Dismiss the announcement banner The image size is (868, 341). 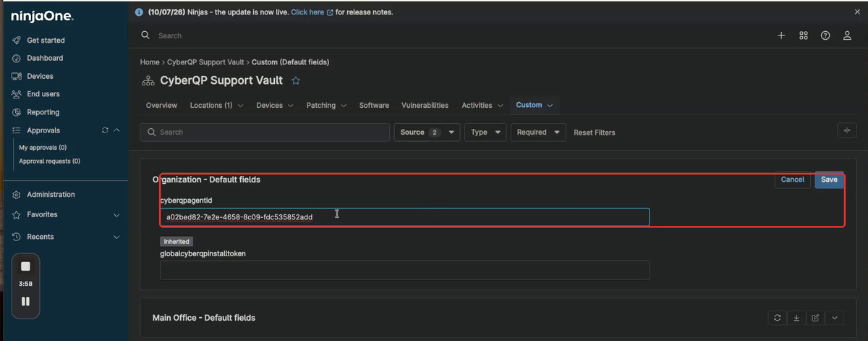click(857, 12)
